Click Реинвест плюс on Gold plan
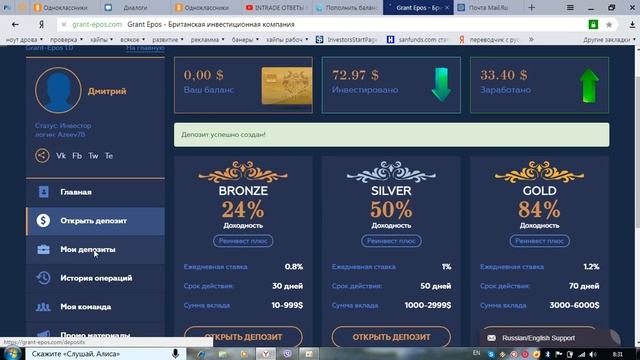The height and width of the screenshot is (360, 640). point(539,241)
